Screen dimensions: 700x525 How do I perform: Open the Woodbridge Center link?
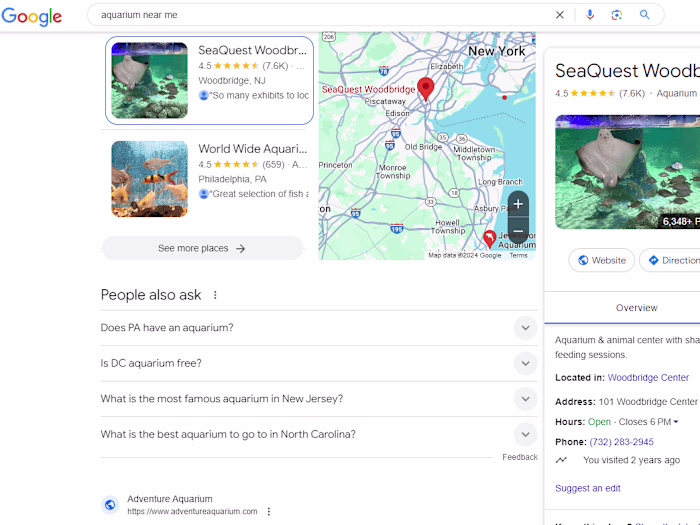pos(648,378)
